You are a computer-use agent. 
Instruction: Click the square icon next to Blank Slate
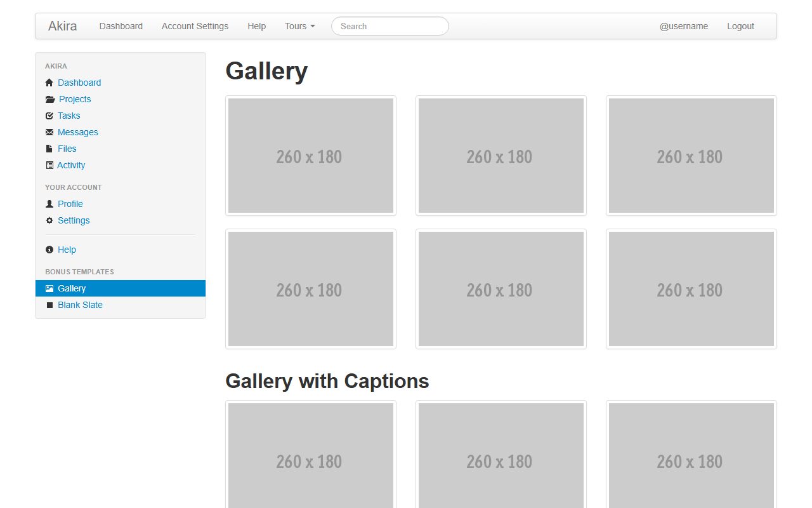click(49, 305)
